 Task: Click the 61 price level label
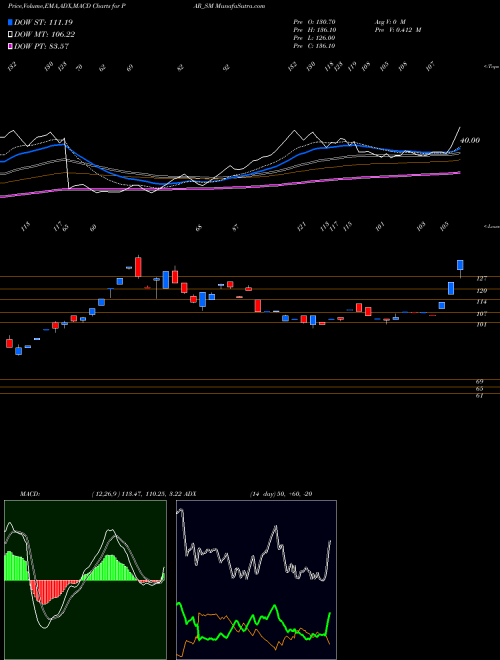[x=479, y=396]
